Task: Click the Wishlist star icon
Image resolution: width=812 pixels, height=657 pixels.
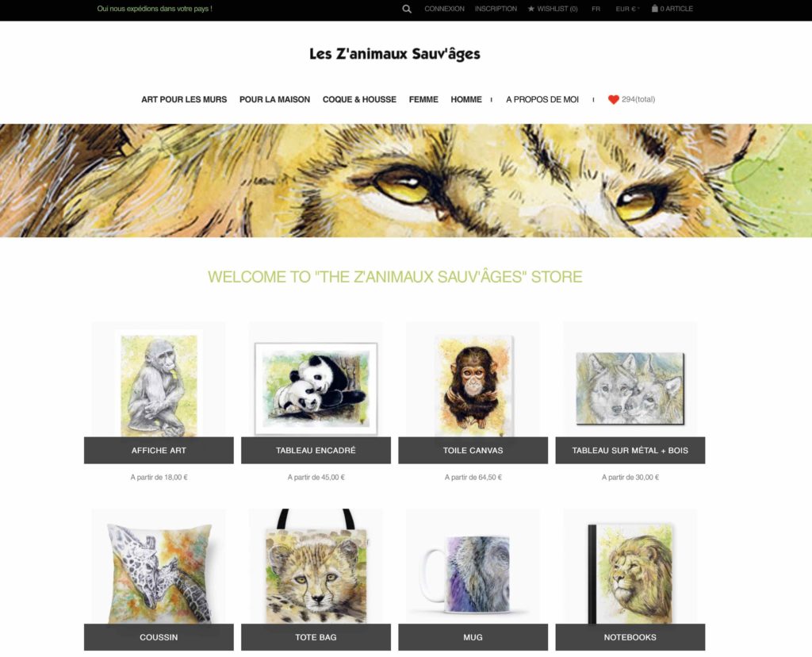Action: point(530,9)
